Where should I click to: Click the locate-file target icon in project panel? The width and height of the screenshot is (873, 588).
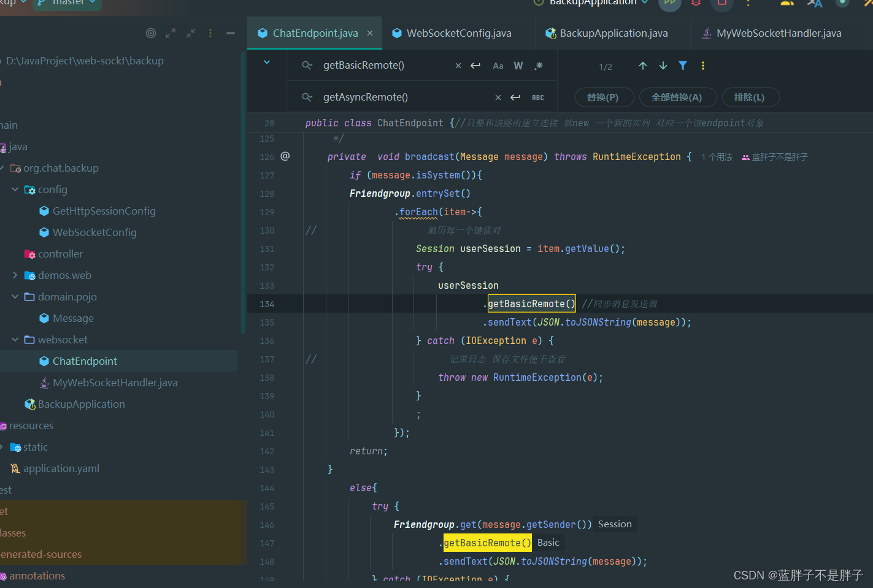click(x=150, y=33)
